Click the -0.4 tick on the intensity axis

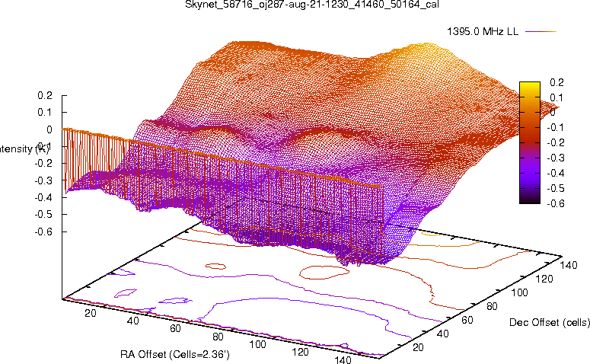43,197
